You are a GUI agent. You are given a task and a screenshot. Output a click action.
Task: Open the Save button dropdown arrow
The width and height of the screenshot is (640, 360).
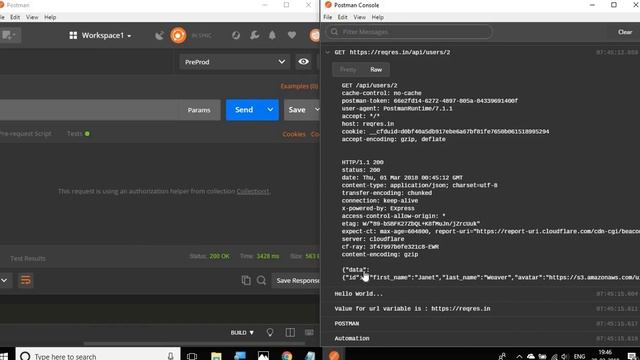pos(317,110)
